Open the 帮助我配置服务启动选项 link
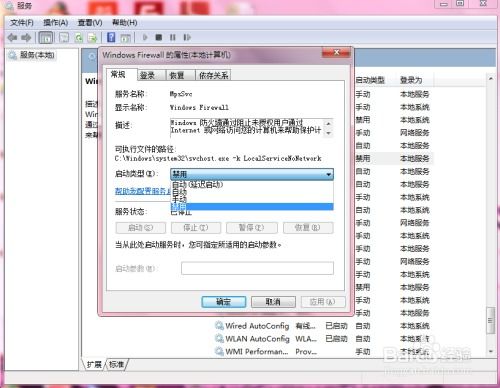 click(x=143, y=191)
